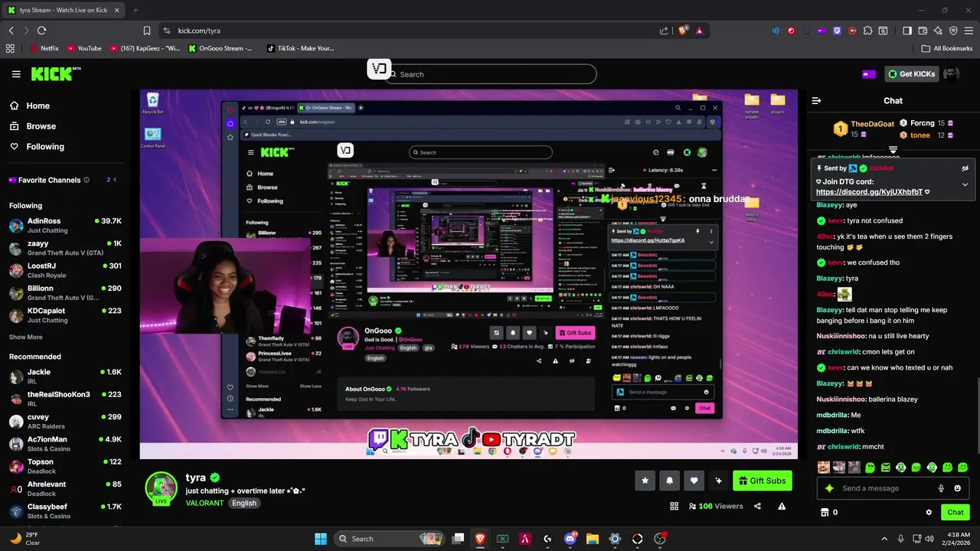Report the stream with warning triangle
Viewport: 980px width, 551px height.
pyautogui.click(x=782, y=506)
